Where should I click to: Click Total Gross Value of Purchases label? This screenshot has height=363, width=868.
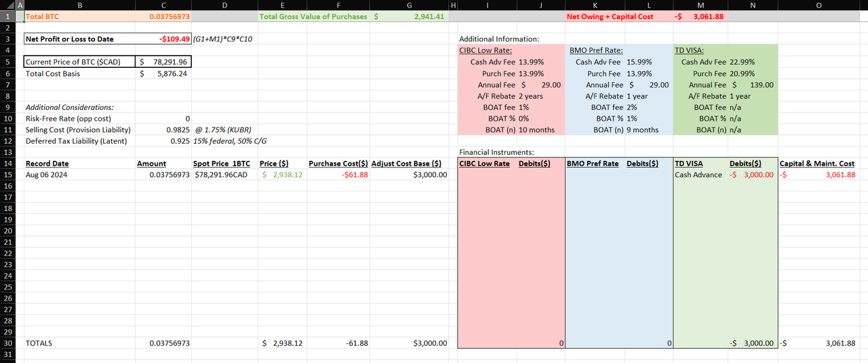click(313, 16)
